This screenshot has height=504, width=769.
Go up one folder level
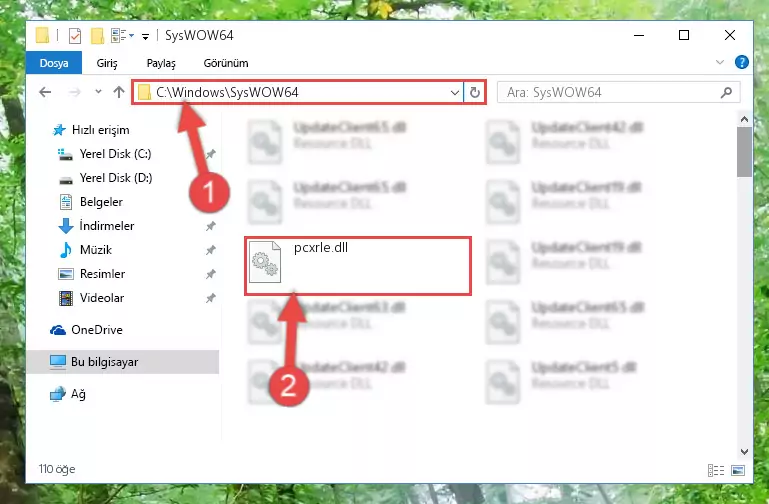click(x=119, y=92)
